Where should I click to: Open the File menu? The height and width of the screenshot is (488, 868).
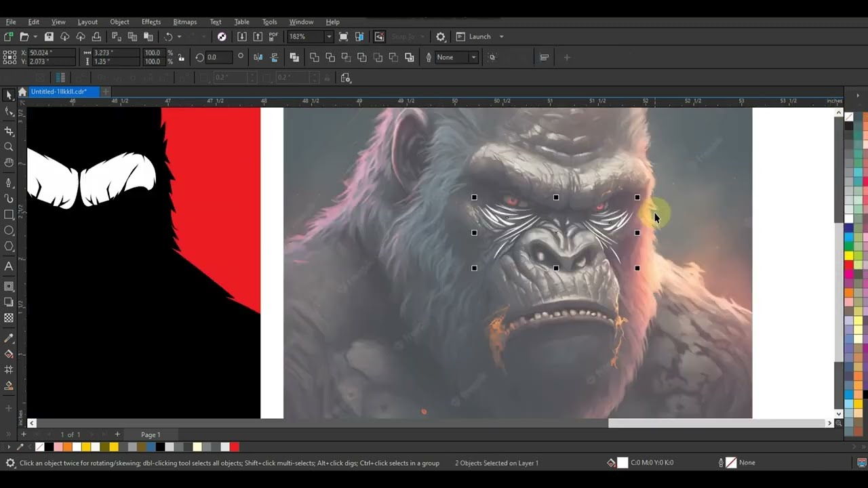(x=11, y=22)
